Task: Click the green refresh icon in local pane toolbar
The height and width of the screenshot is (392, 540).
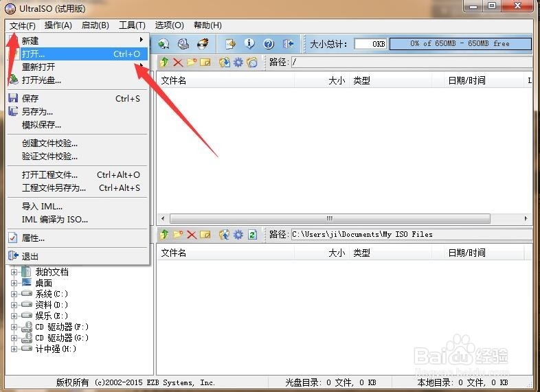Action: click(x=252, y=235)
